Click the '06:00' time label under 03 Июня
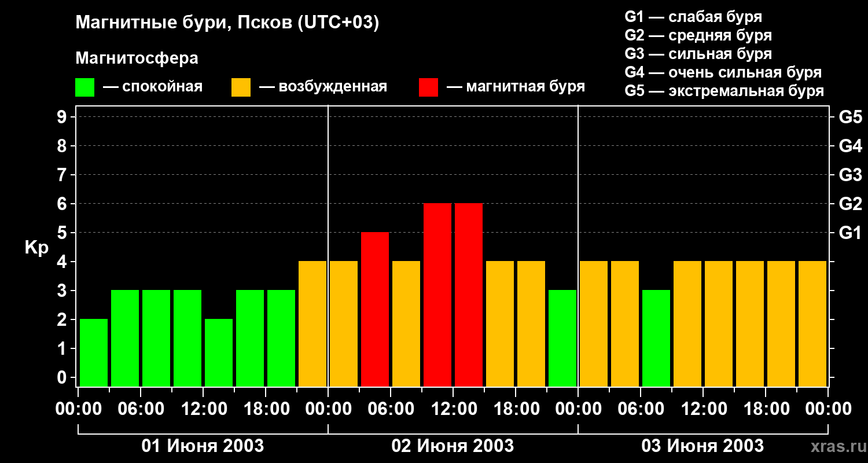 tap(641, 409)
